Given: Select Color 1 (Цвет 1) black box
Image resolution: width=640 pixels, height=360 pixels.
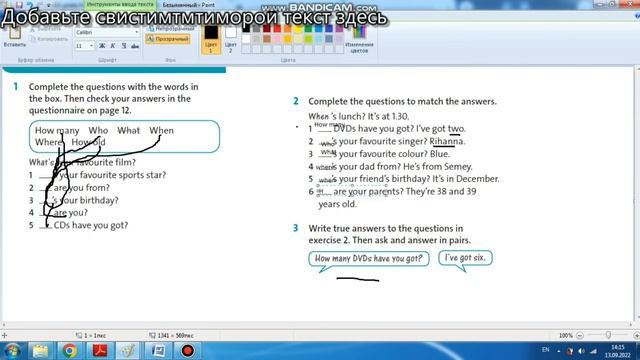Looking at the screenshot, I should click(x=211, y=39).
